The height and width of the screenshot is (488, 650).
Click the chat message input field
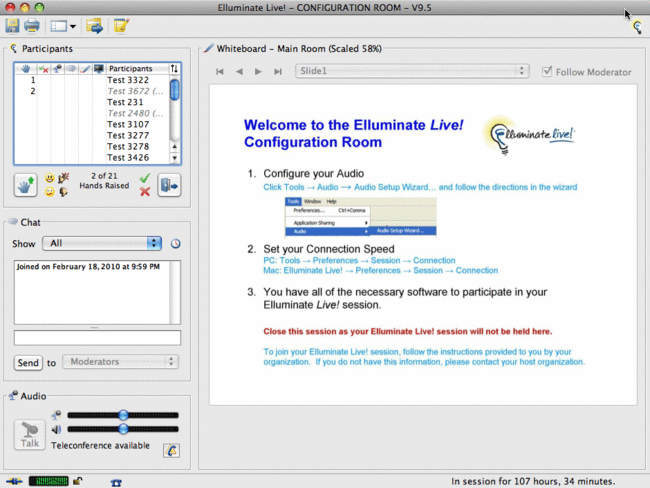click(x=97, y=338)
